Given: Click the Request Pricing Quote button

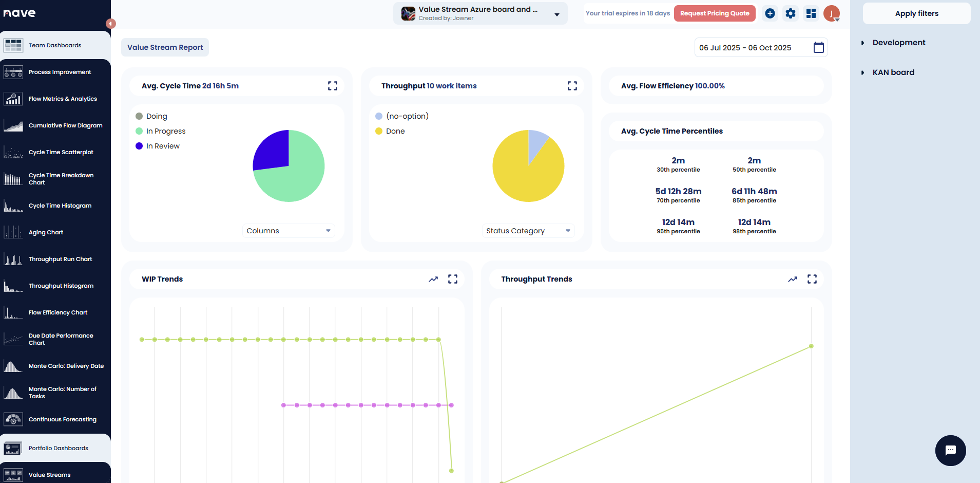Looking at the screenshot, I should point(714,13).
